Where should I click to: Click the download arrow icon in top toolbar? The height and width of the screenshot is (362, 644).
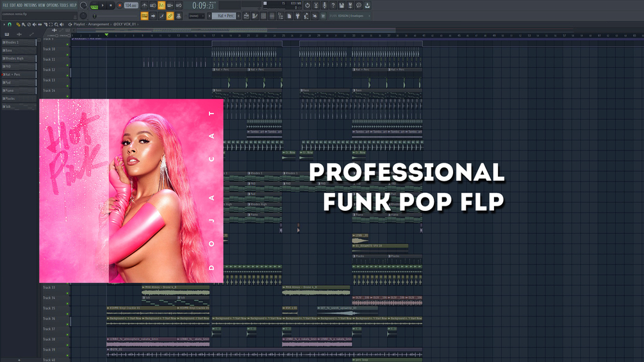click(x=367, y=5)
